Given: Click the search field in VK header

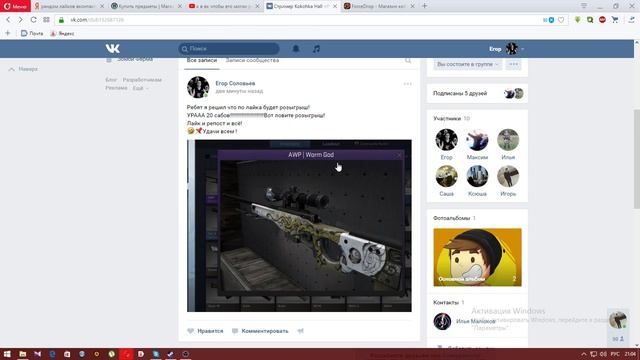Looking at the screenshot, I should click(229, 49).
